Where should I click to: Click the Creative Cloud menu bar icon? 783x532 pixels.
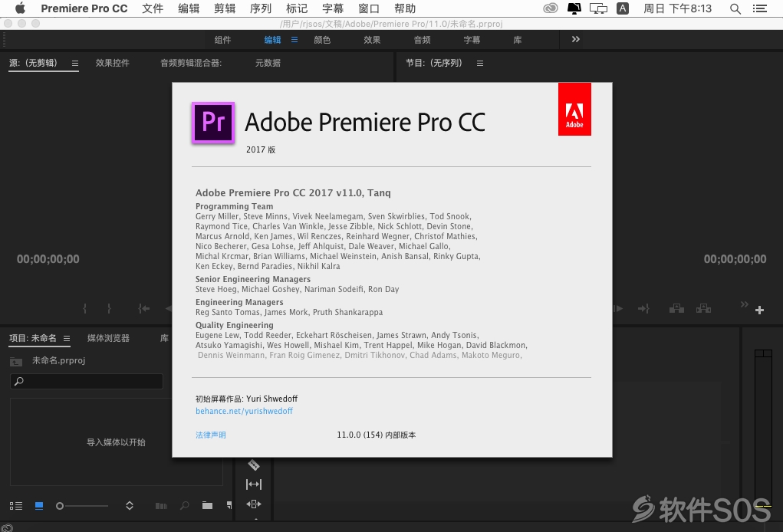pyautogui.click(x=551, y=8)
